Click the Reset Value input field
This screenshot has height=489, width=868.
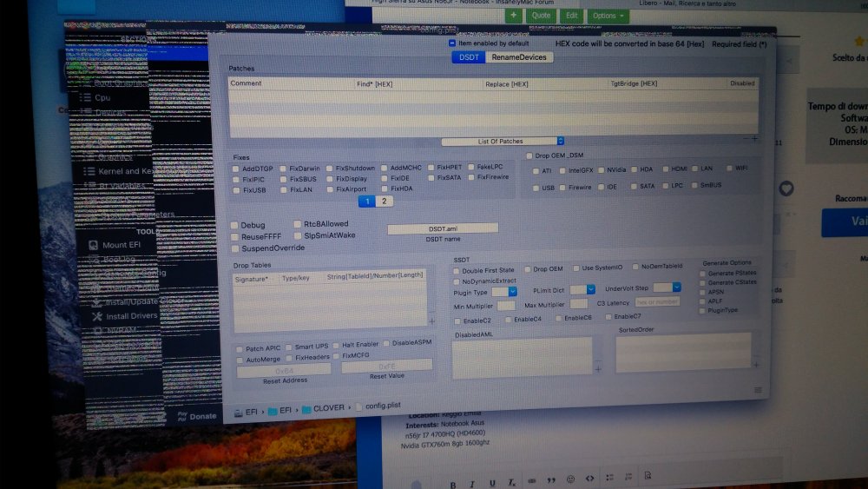386,366
